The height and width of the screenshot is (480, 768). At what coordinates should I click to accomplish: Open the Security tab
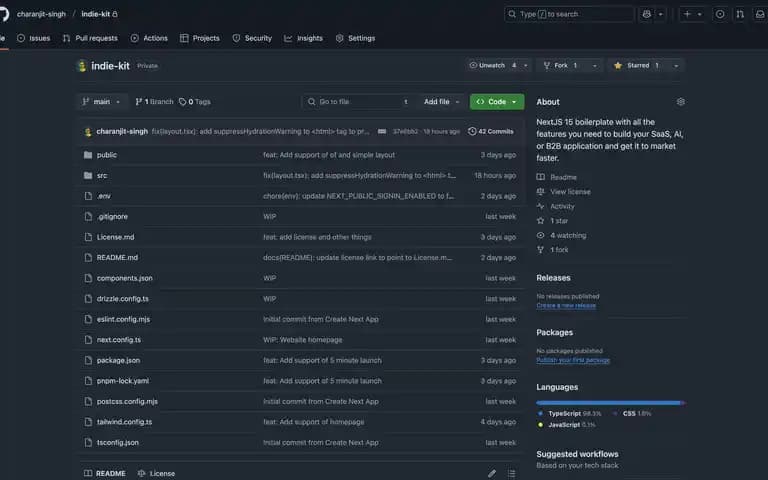[x=252, y=38]
